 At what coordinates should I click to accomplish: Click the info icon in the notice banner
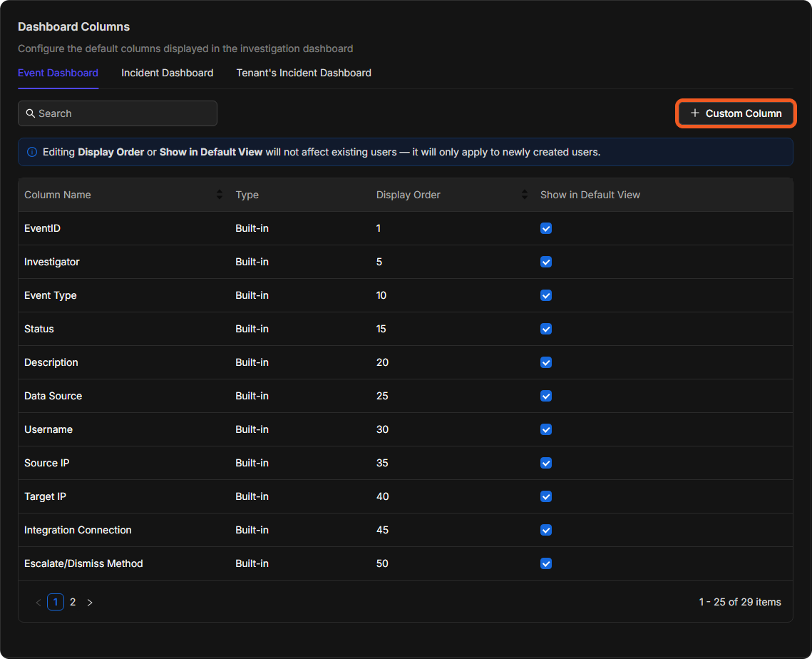point(32,152)
